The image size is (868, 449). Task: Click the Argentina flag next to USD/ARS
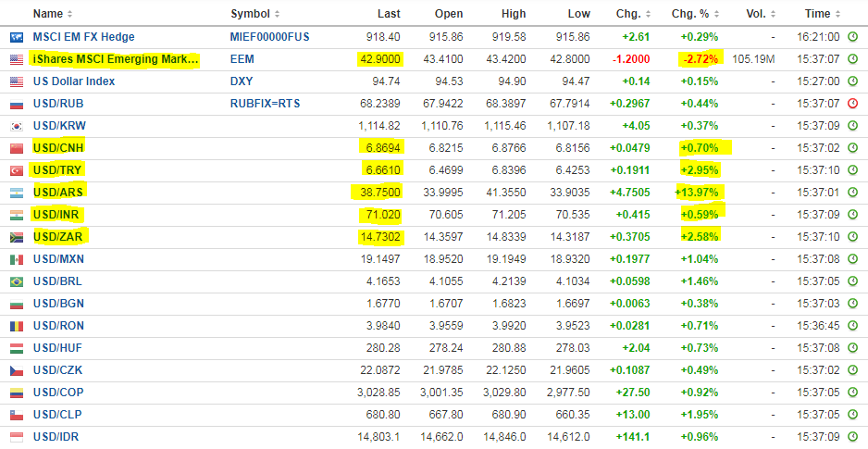click(17, 193)
